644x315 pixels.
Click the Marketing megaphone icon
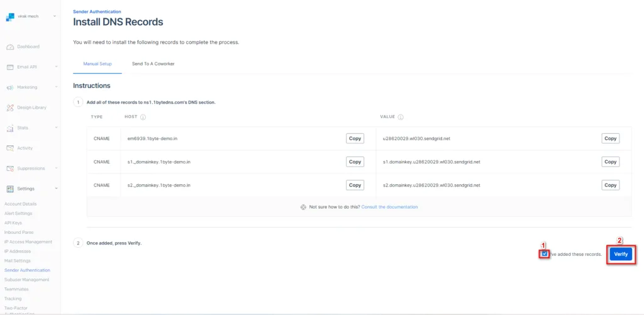coord(10,87)
